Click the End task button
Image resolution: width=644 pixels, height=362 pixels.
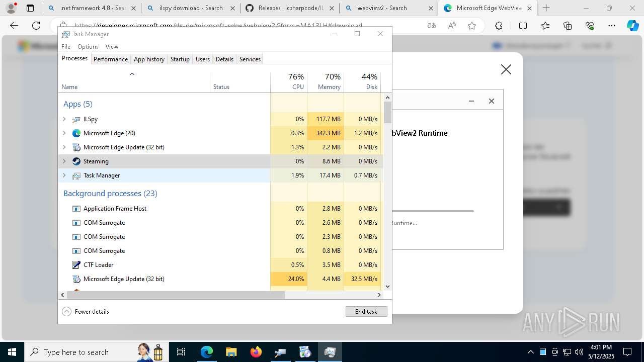[366, 312]
